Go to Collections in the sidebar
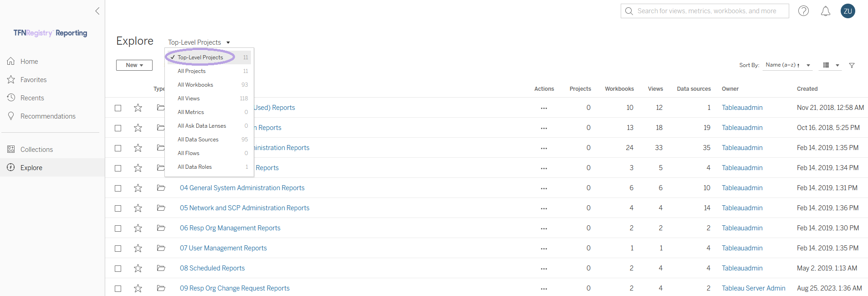Screen dimensions: 868x296 click(x=36, y=150)
